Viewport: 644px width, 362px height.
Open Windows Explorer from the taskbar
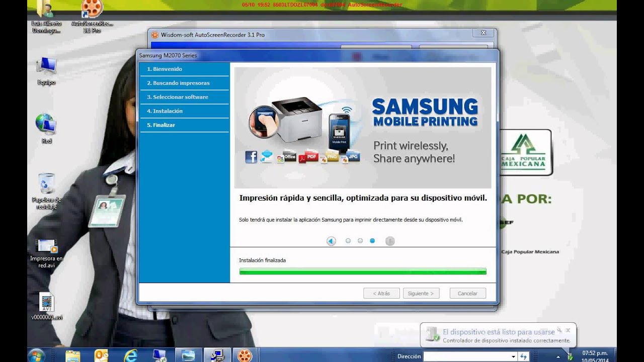pos(73,355)
